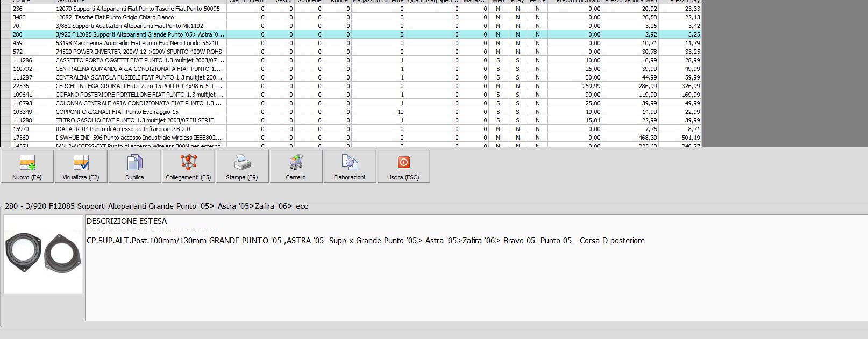
Task: Click the Nuovo (F4) button
Action: [27, 166]
